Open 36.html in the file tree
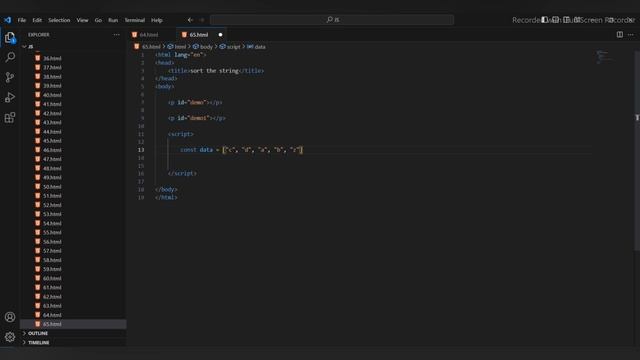 tap(52, 58)
